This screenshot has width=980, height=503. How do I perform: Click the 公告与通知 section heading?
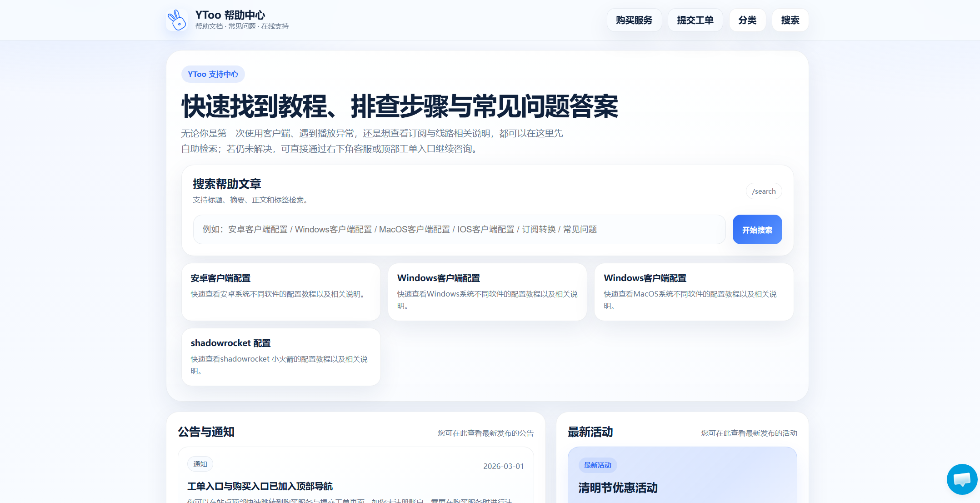206,432
